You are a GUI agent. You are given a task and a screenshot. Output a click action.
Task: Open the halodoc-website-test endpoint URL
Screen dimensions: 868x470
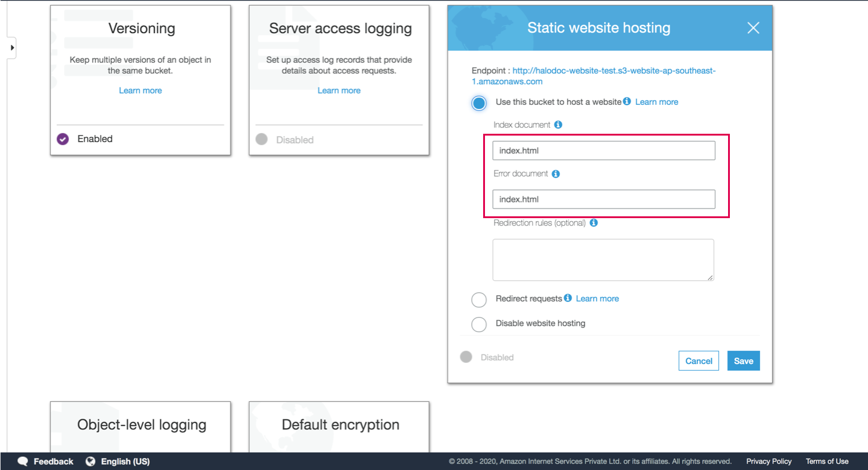[x=594, y=76]
